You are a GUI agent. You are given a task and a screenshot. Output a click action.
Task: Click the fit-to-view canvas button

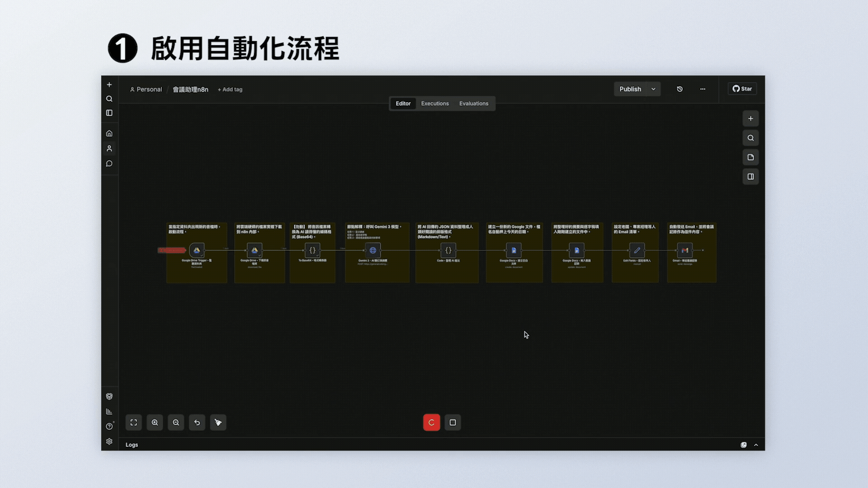[133, 422]
